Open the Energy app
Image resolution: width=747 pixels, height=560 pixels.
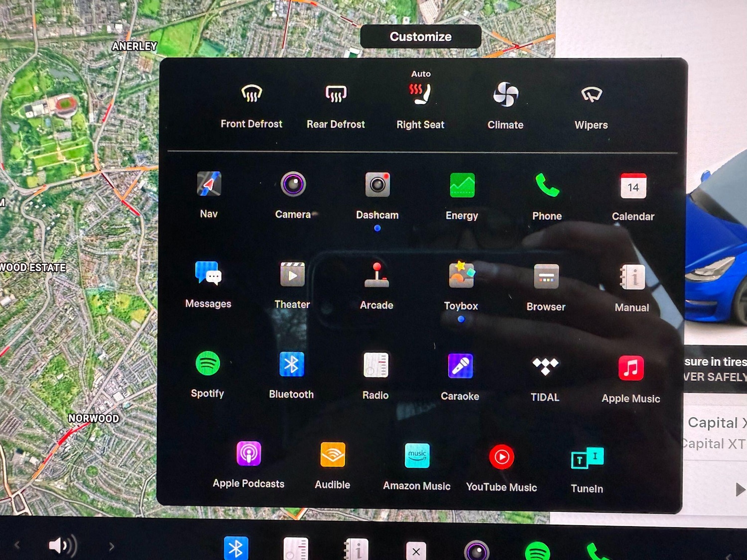tap(462, 186)
